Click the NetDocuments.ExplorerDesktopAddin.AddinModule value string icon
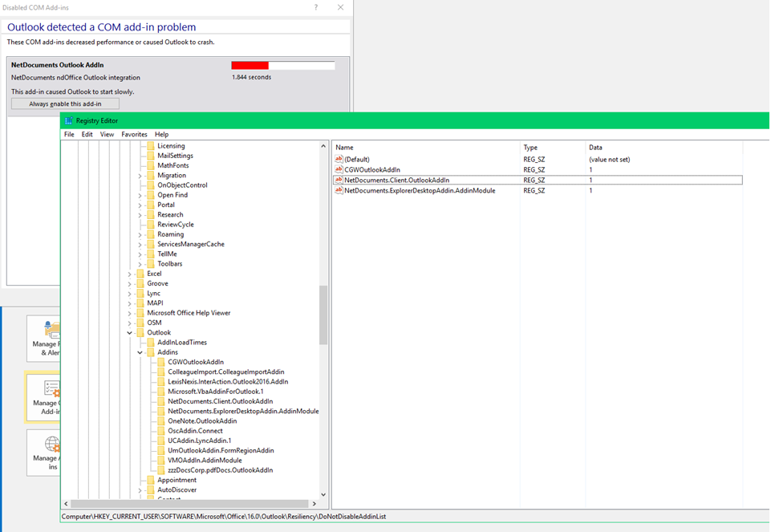The width and height of the screenshot is (771, 532). pos(339,190)
